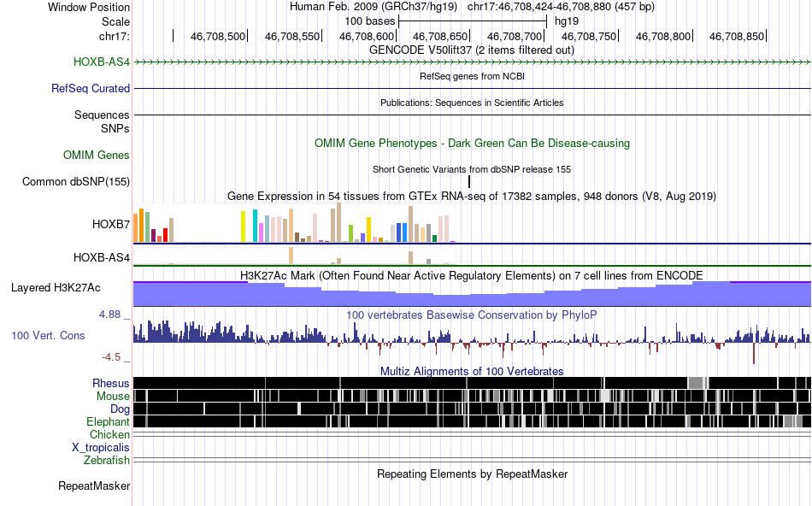812x506 pixels.
Task: Click the green HOXB-AS4 intron arrow line
Action: (x=472, y=62)
